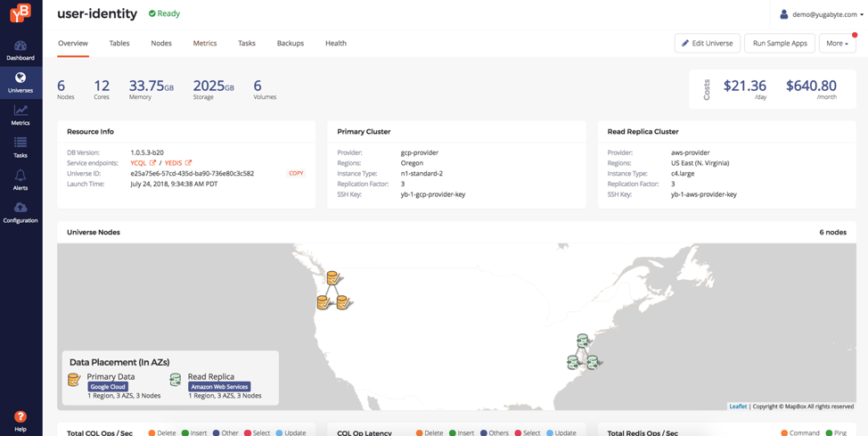Copy the Universe ID with COPY button
The height and width of the screenshot is (436, 868).
click(296, 173)
